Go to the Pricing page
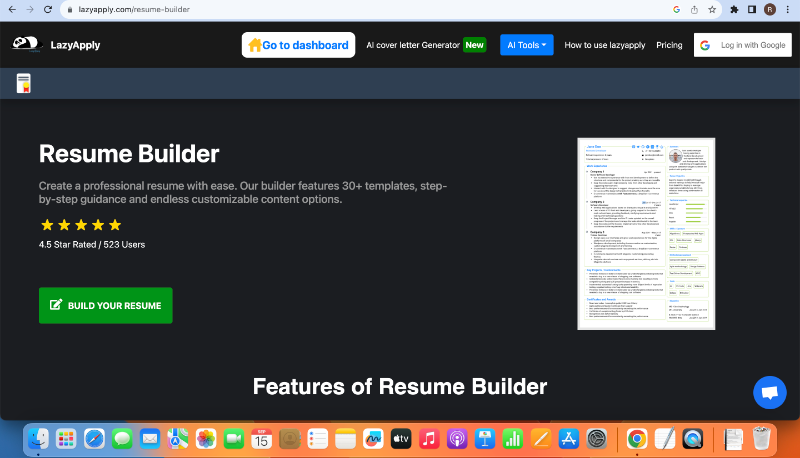The height and width of the screenshot is (458, 800). 669,45
